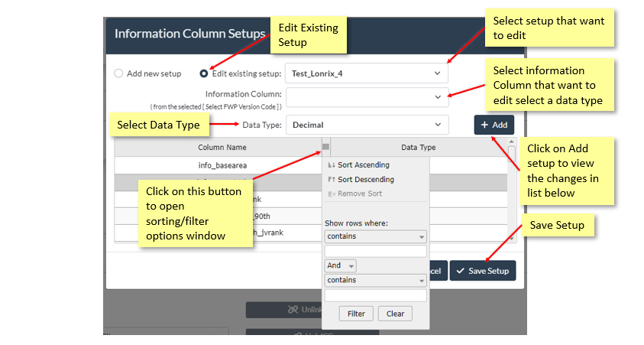The height and width of the screenshot is (345, 644).
Task: Click the table's vertical scrollbar thumb
Action: (511, 155)
